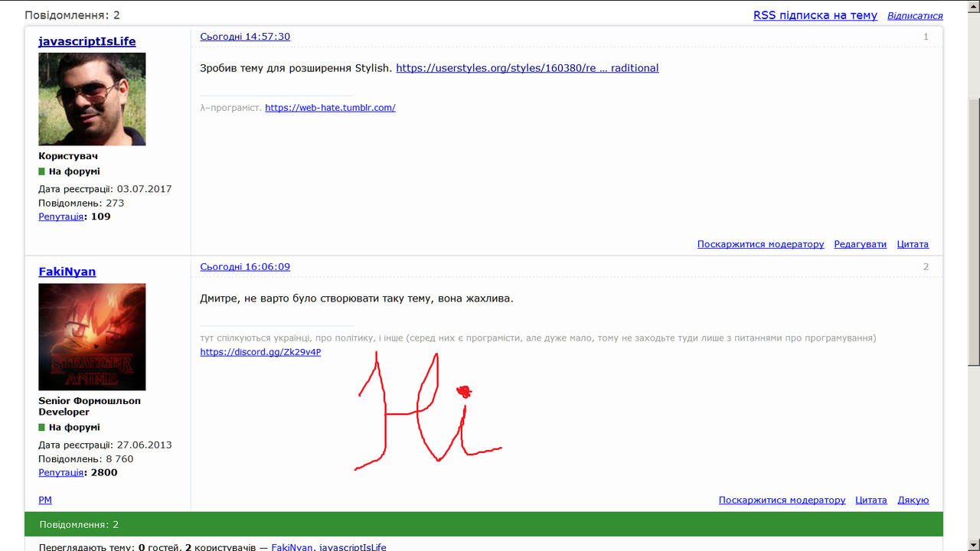
Task: Open RSS підписка на тему link
Action: coord(815,15)
